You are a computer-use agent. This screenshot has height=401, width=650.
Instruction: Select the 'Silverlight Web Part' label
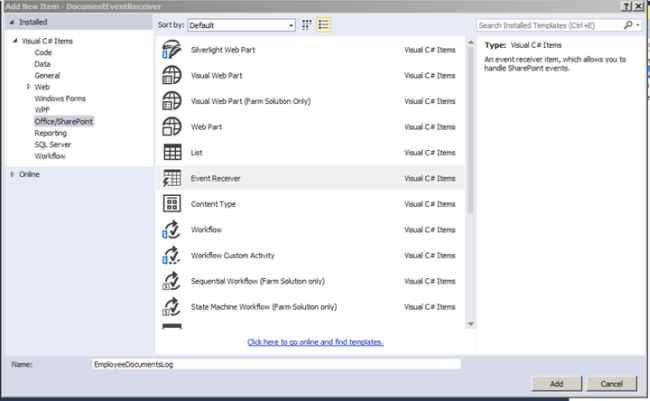pos(223,50)
